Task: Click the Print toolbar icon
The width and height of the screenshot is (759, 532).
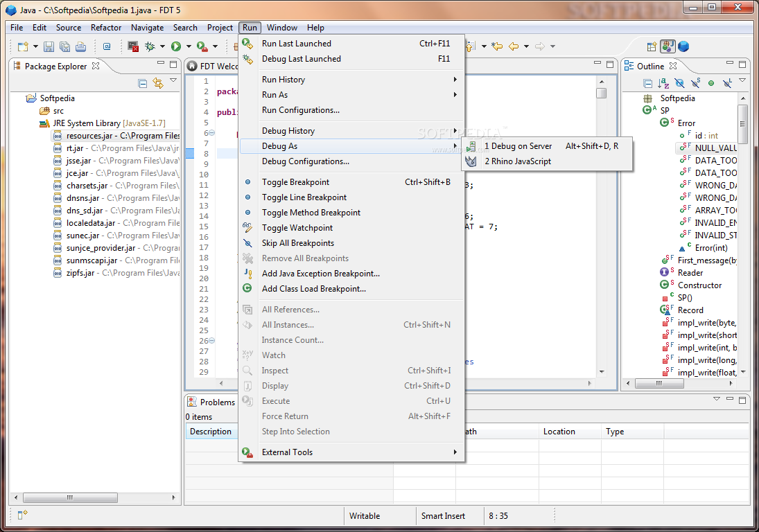Action: [x=81, y=46]
